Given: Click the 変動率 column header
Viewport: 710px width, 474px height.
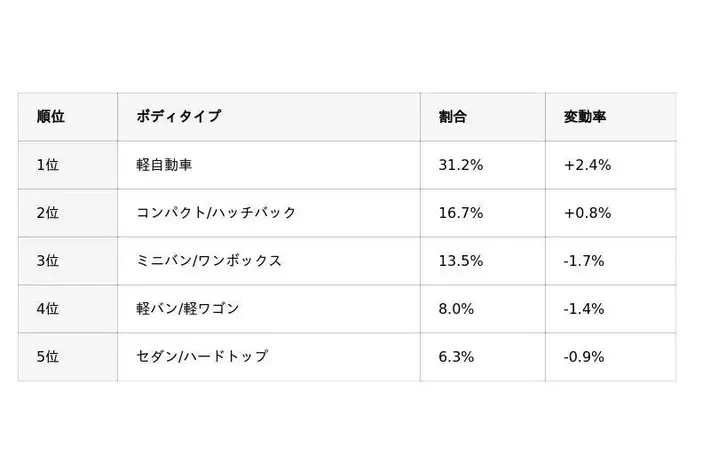Looking at the screenshot, I should pyautogui.click(x=585, y=117).
